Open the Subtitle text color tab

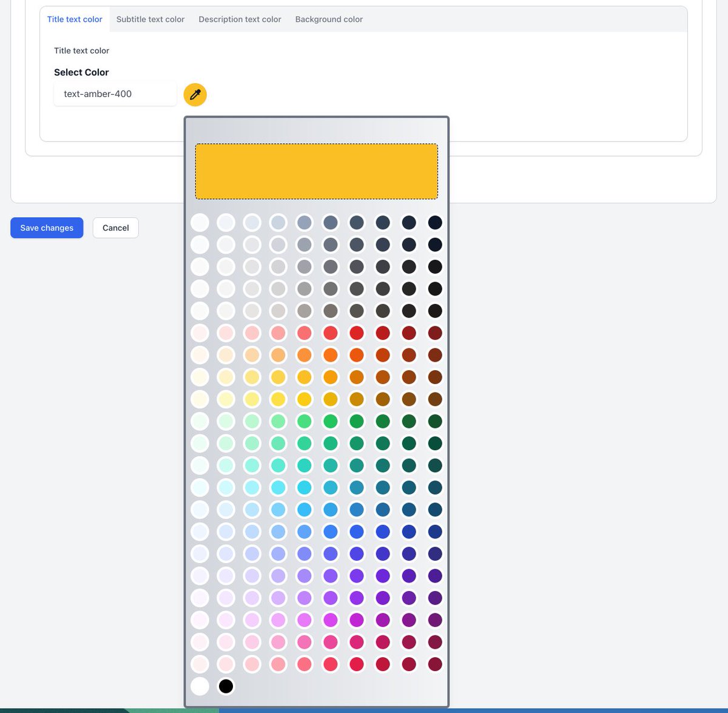click(x=150, y=19)
